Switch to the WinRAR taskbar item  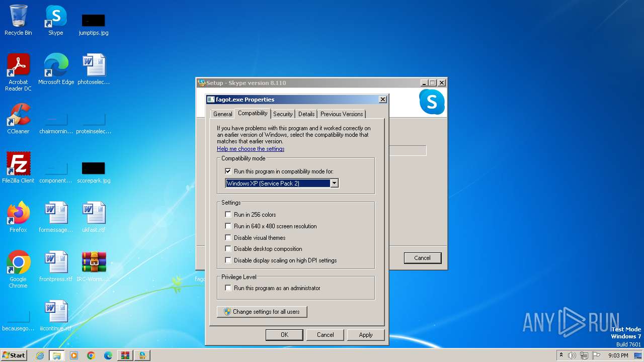[x=125, y=355]
